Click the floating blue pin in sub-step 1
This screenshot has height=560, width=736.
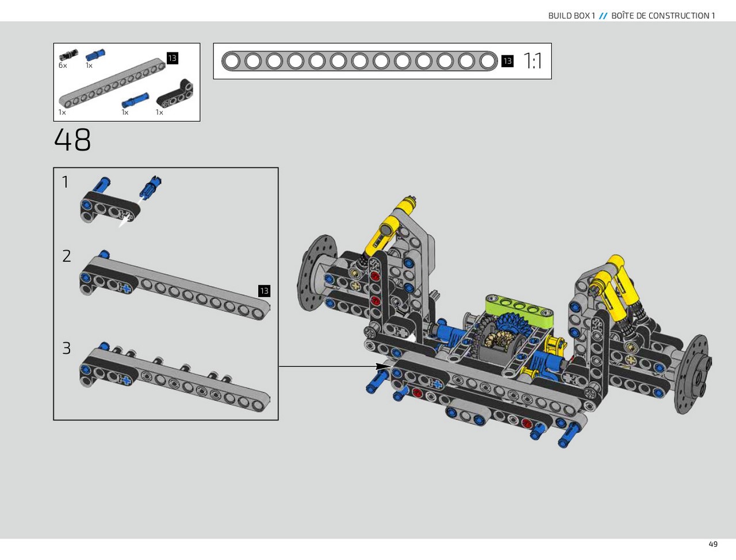pos(151,187)
